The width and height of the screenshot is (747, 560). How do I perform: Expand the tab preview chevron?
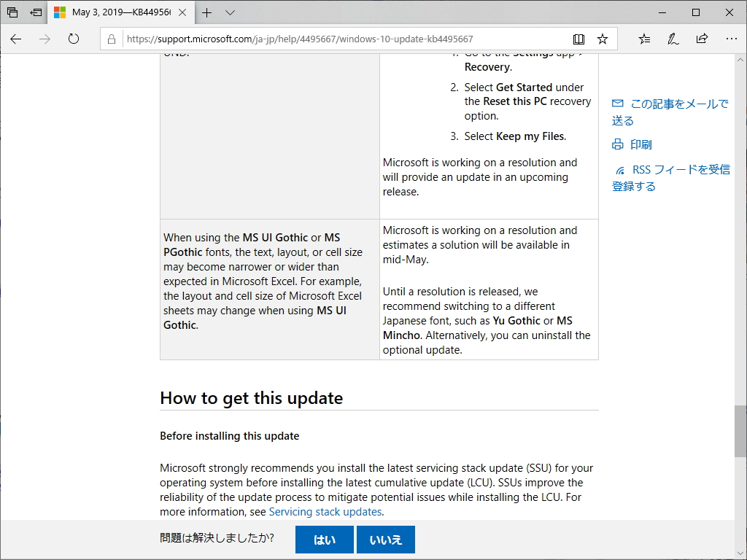[230, 13]
